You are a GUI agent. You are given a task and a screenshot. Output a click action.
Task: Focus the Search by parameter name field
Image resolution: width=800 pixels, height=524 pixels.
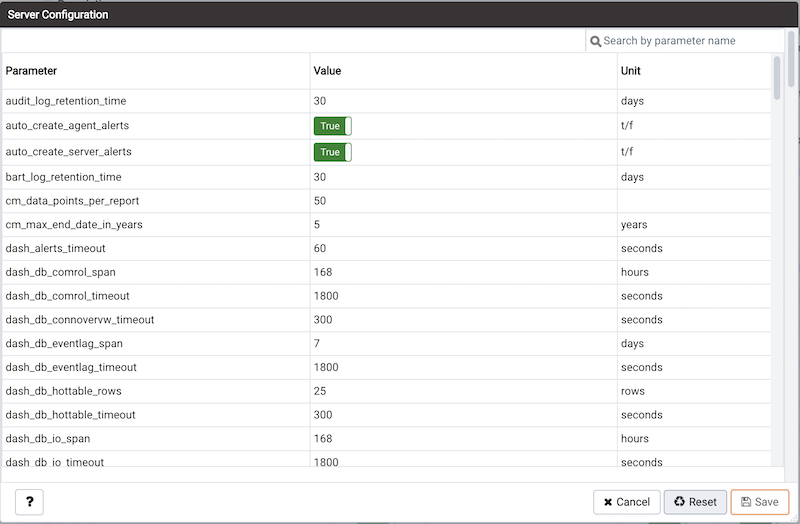click(684, 41)
